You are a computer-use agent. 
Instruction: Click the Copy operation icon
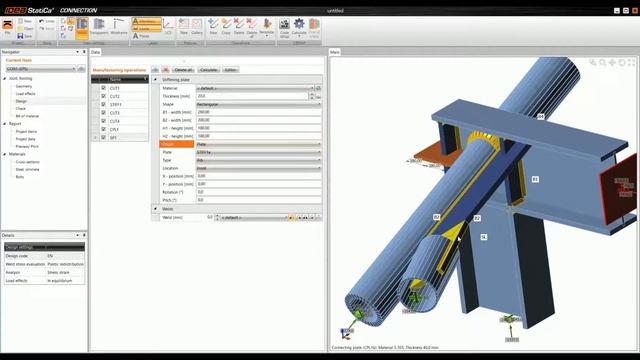226,27
